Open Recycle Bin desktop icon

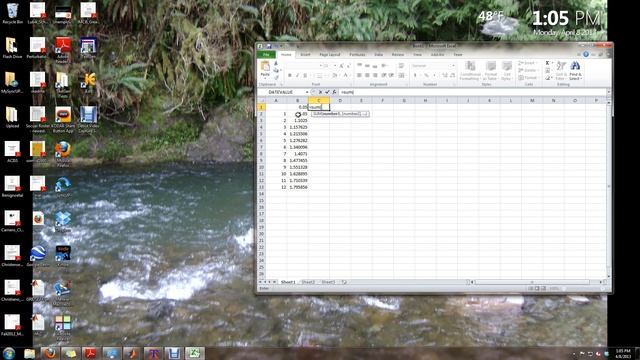pyautogui.click(x=13, y=13)
